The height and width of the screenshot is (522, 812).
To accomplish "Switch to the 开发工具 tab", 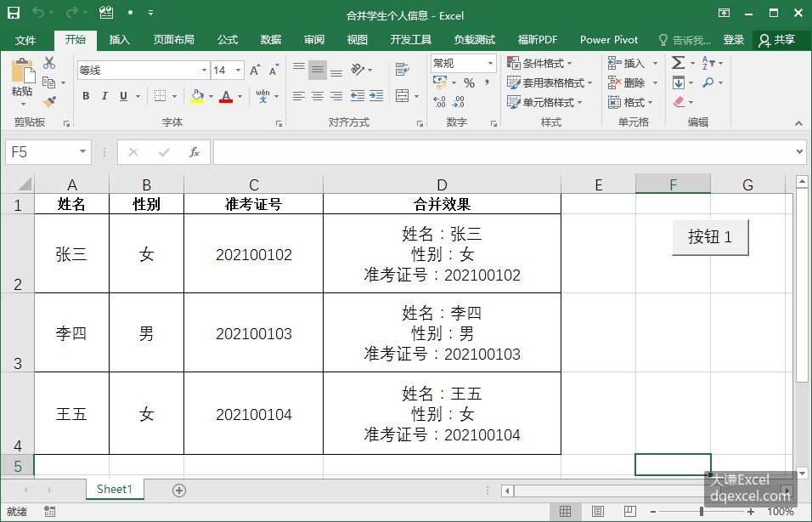I will pyautogui.click(x=410, y=40).
